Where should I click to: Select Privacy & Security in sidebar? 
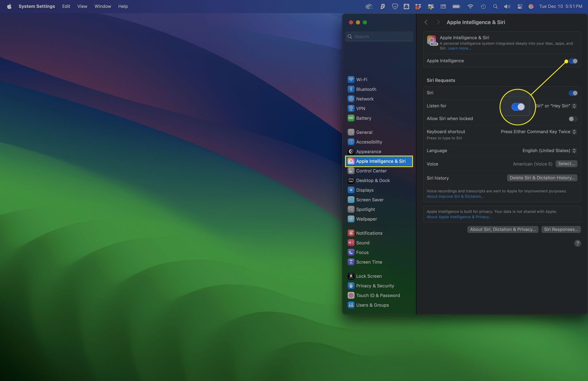[x=374, y=286]
